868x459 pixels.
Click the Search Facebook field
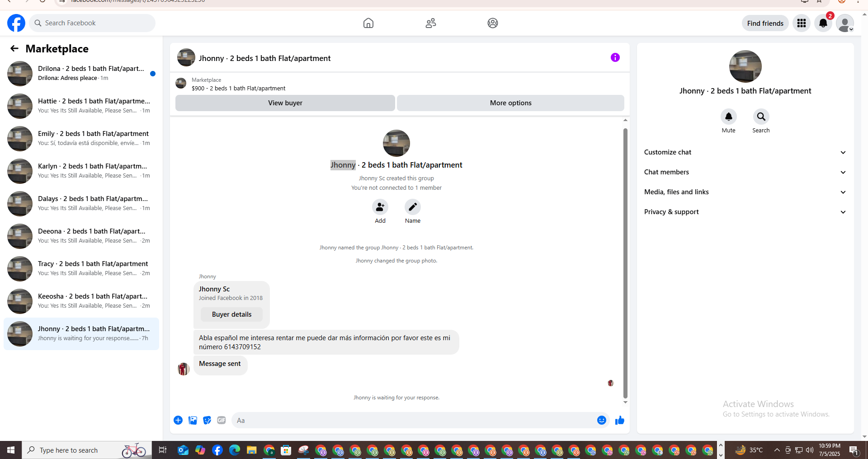click(92, 23)
